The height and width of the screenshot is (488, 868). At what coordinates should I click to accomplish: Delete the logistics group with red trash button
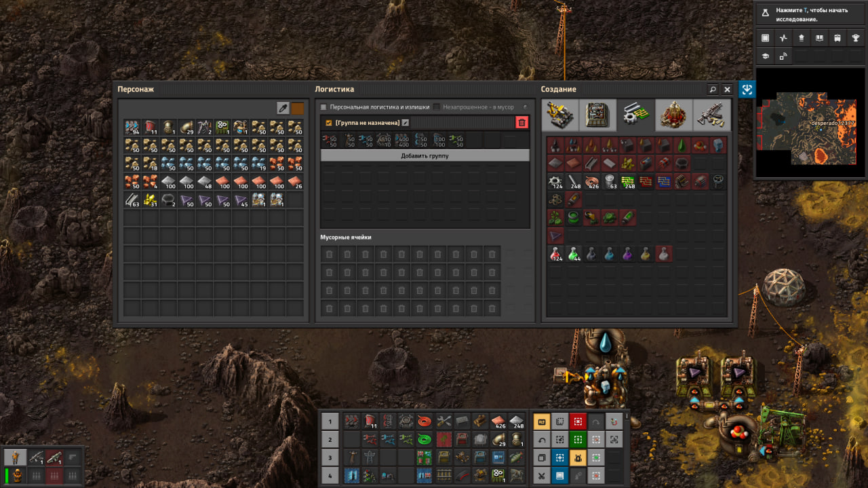tap(521, 122)
